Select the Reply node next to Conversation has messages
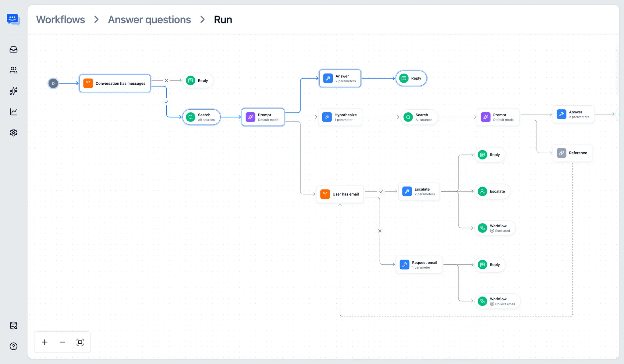Viewport: 624px width, 364px height. pyautogui.click(x=198, y=80)
